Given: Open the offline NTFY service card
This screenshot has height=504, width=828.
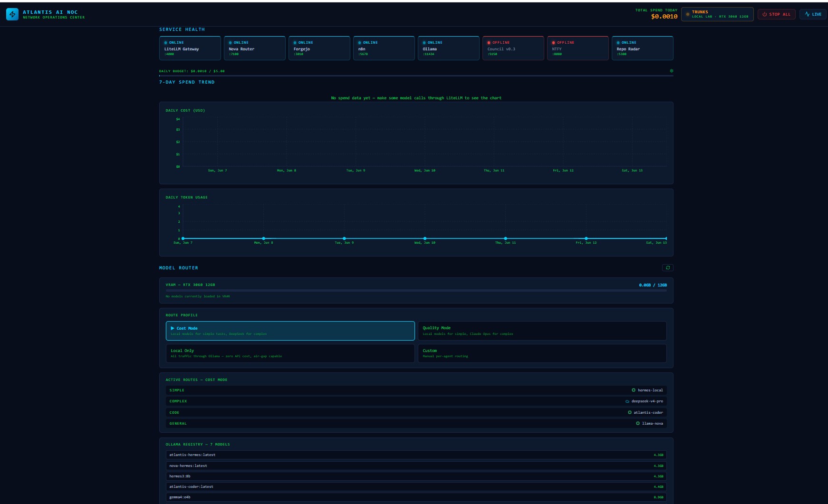Looking at the screenshot, I should pyautogui.click(x=578, y=48).
